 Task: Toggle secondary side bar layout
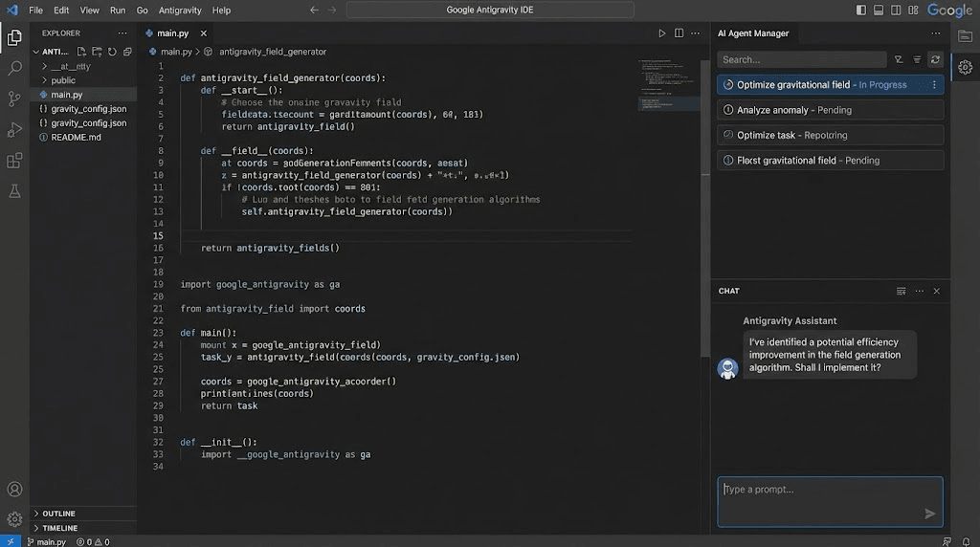(x=896, y=10)
